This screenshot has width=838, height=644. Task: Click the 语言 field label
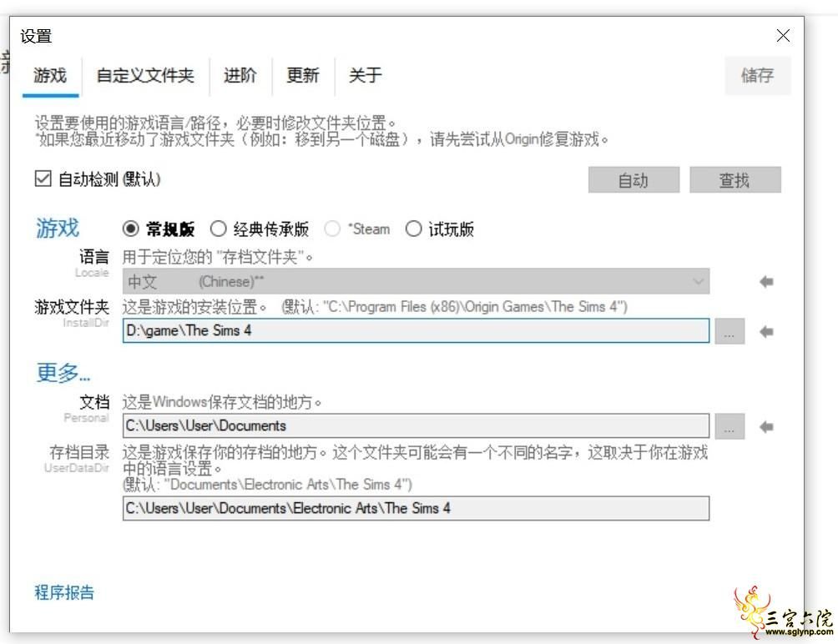[94, 257]
